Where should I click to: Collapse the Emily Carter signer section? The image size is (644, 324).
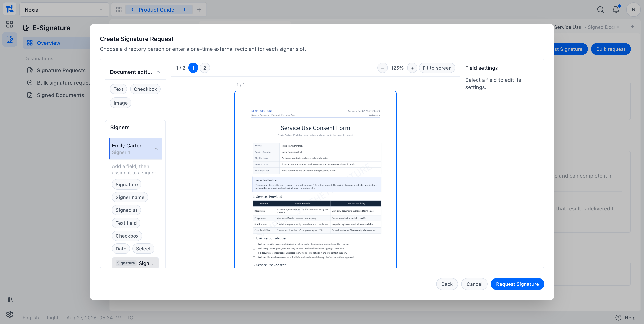click(x=156, y=149)
